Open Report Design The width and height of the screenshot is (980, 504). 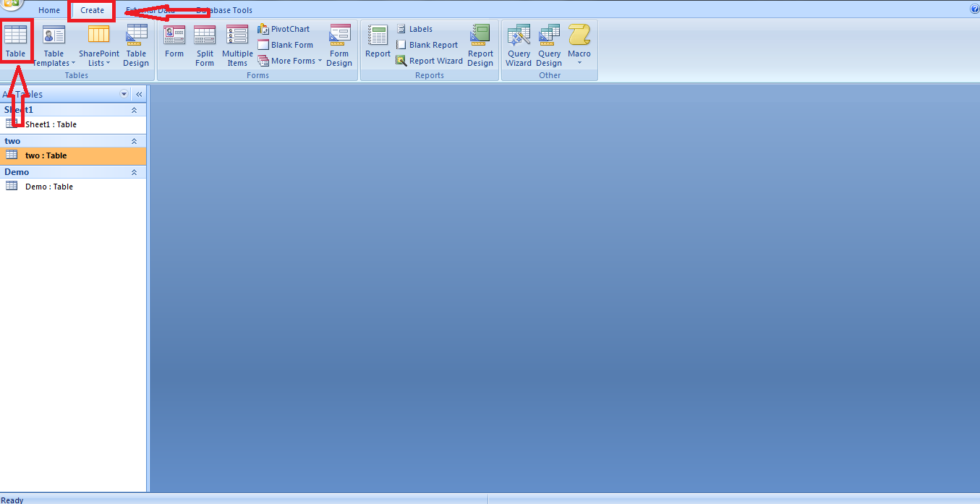click(480, 46)
